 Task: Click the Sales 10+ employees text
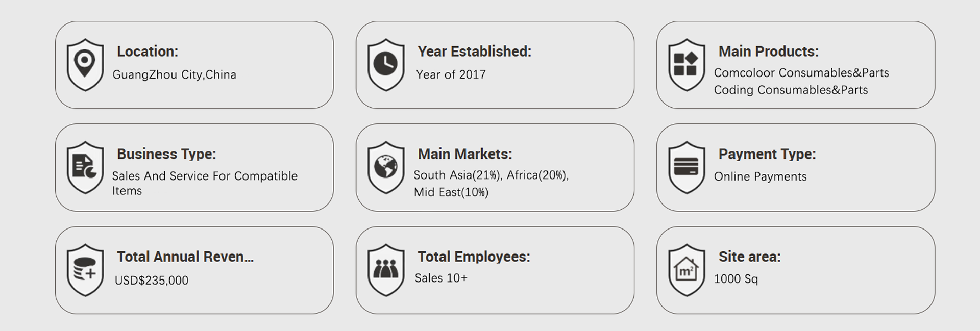[x=441, y=278]
